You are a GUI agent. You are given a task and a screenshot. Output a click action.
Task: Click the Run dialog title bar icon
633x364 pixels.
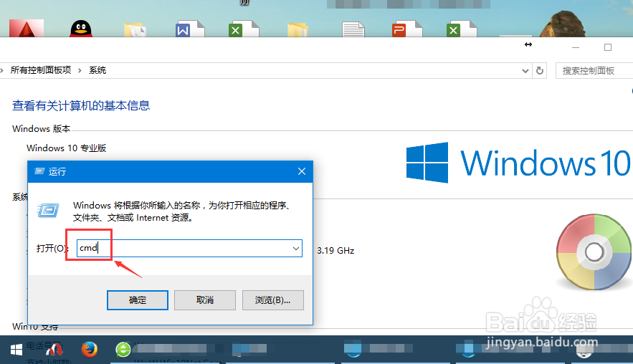tap(39, 171)
